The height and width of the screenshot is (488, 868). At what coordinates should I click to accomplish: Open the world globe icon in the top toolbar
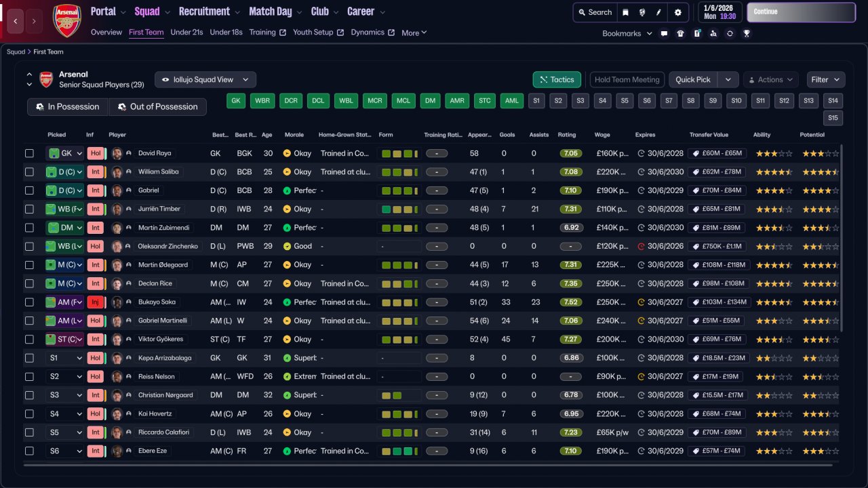pos(642,12)
